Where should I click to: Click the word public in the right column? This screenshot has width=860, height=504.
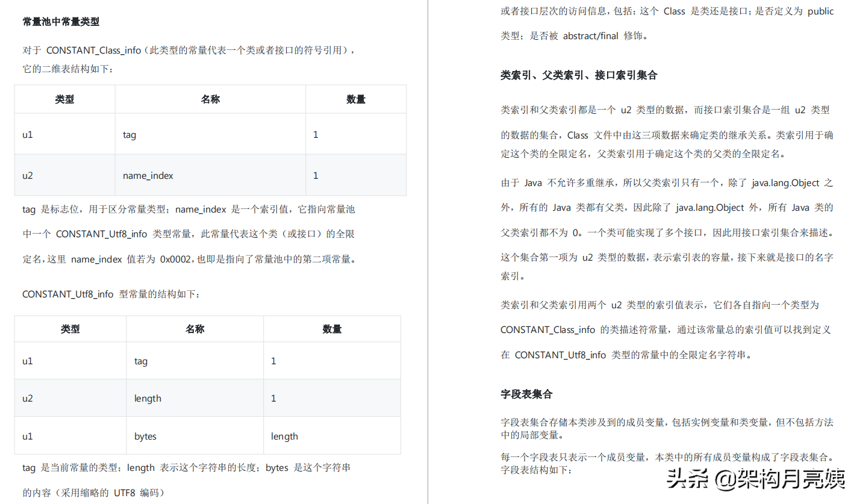821,11
